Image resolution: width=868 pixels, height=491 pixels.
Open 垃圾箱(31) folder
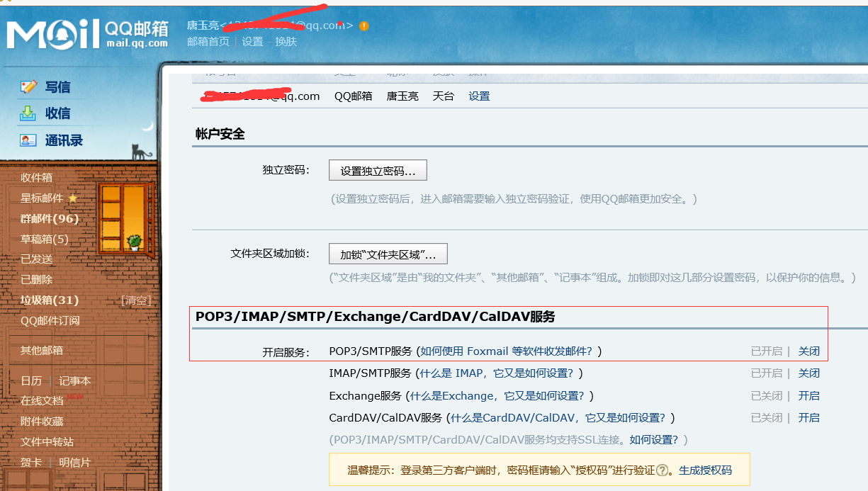(50, 300)
